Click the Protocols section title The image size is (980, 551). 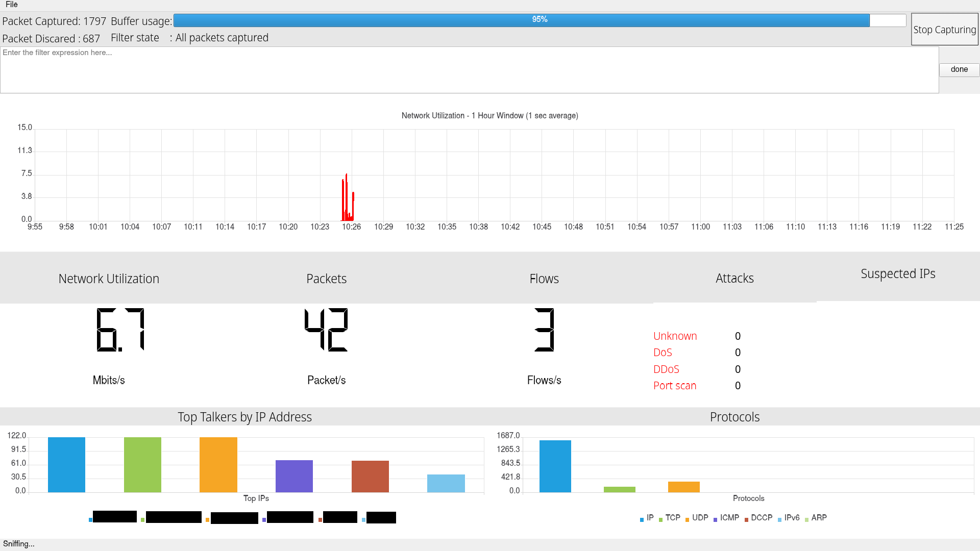734,417
